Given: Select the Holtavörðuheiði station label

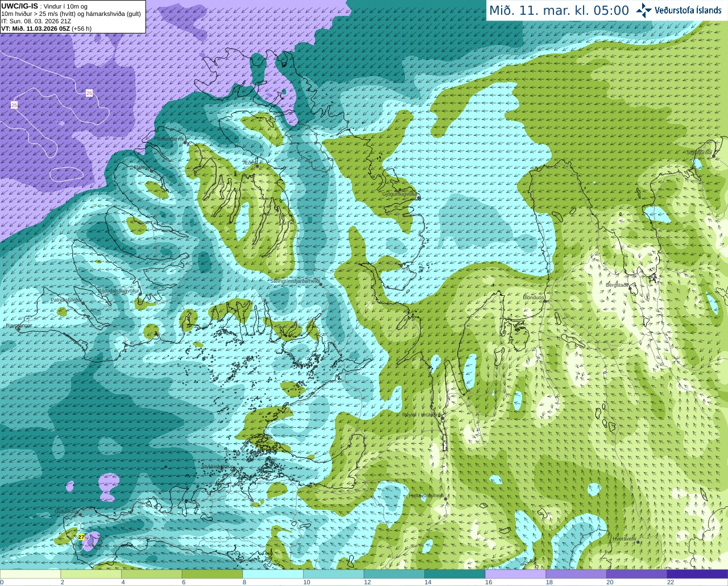Looking at the screenshot, I should (x=427, y=496).
